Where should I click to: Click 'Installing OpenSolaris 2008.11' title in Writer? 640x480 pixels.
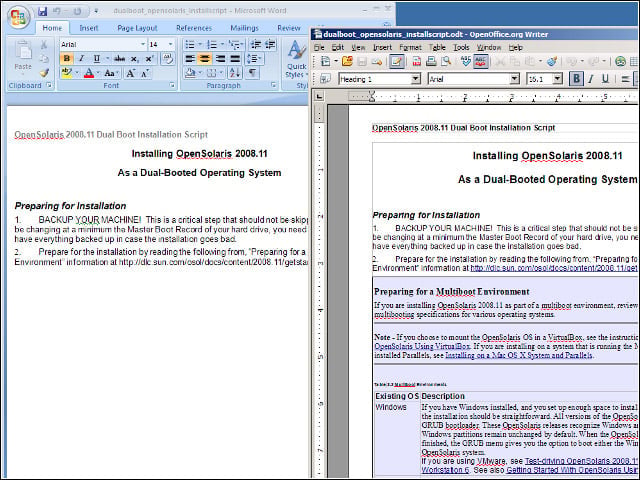[547, 156]
